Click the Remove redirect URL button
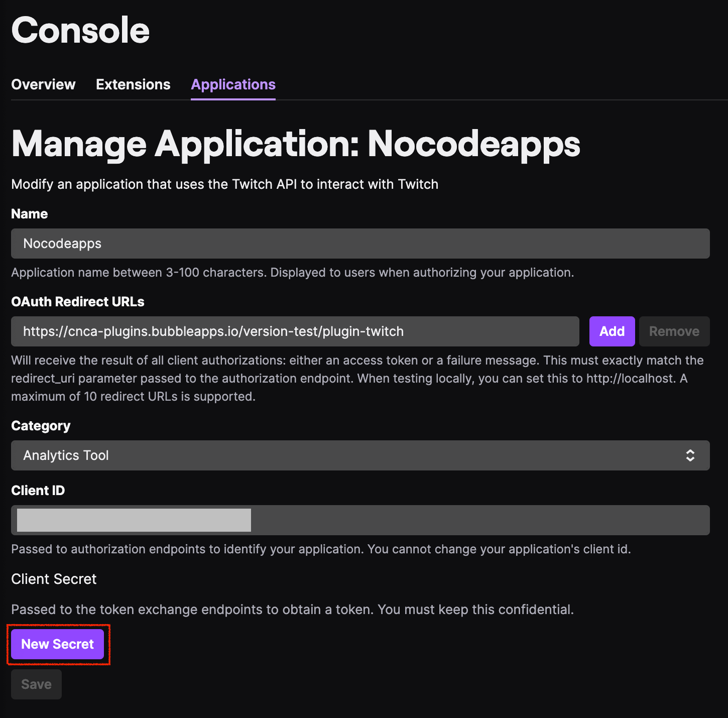 pyautogui.click(x=674, y=331)
